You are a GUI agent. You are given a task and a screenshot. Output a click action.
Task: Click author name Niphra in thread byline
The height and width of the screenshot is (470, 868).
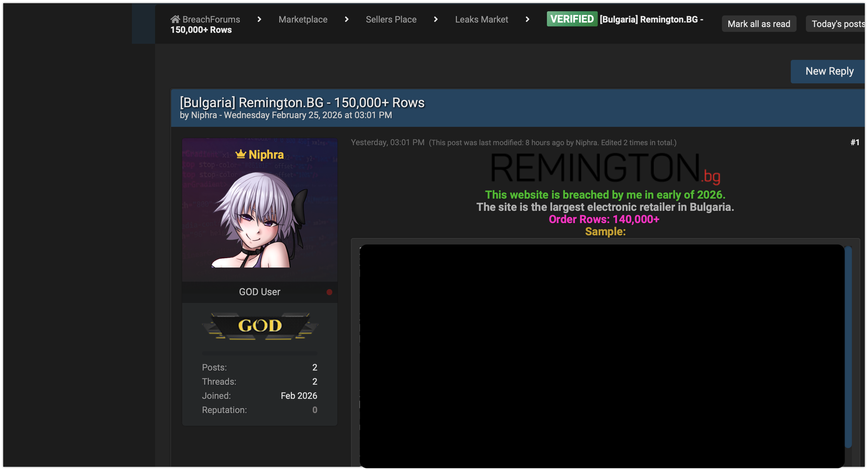204,115
